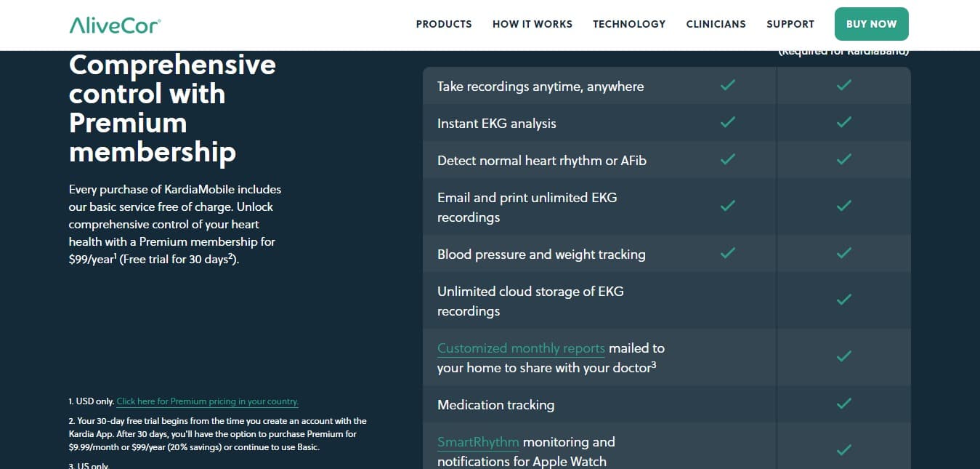Select 'Email and print unlimited EKG recordings' text
Viewport: 980px width, 469px height.
point(527,207)
